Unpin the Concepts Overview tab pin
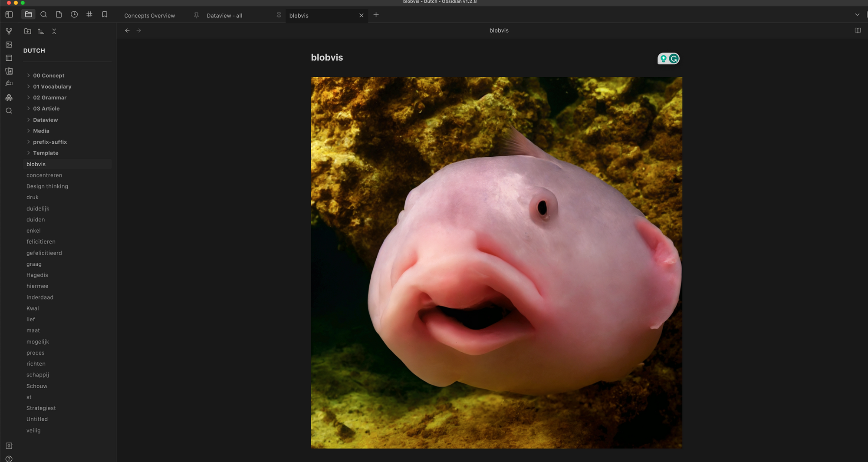Screen dimensions: 868x462 196,15
